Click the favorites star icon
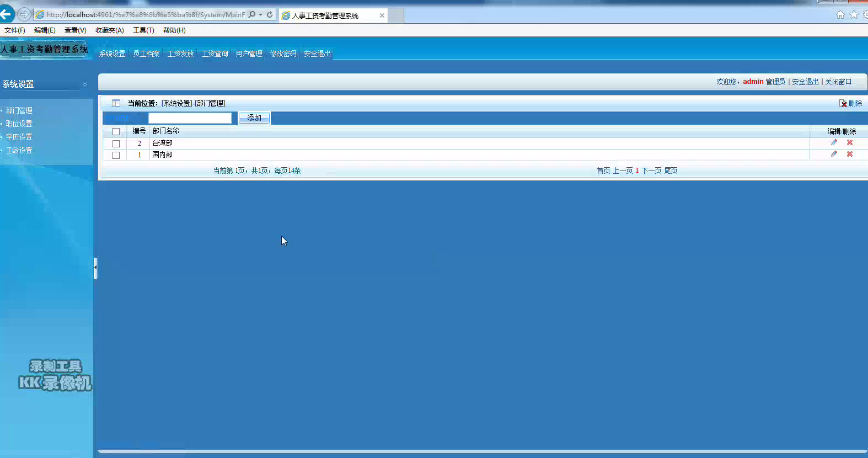This screenshot has height=458, width=868. 854,15
